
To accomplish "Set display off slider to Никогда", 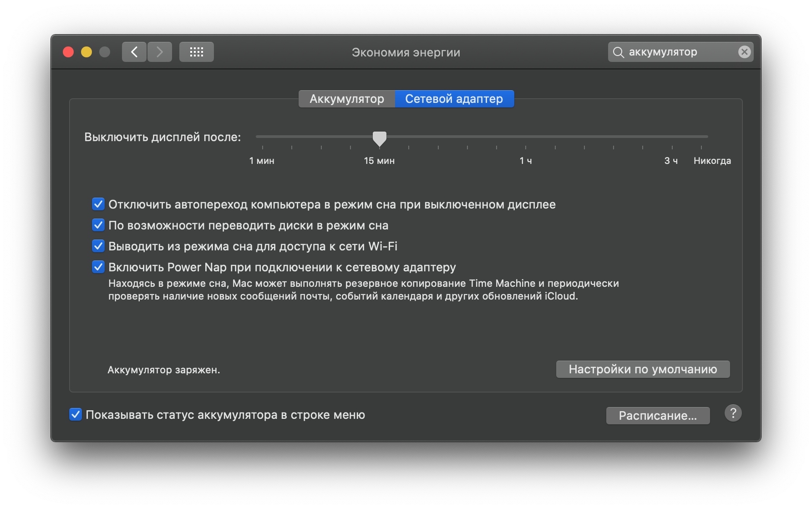I will click(701, 137).
